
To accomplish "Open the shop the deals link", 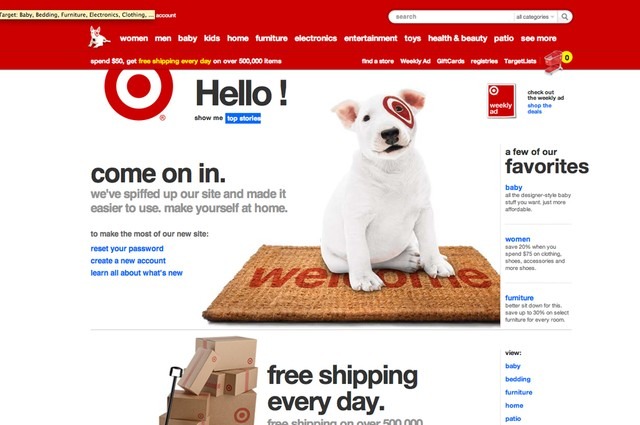I will click(539, 108).
